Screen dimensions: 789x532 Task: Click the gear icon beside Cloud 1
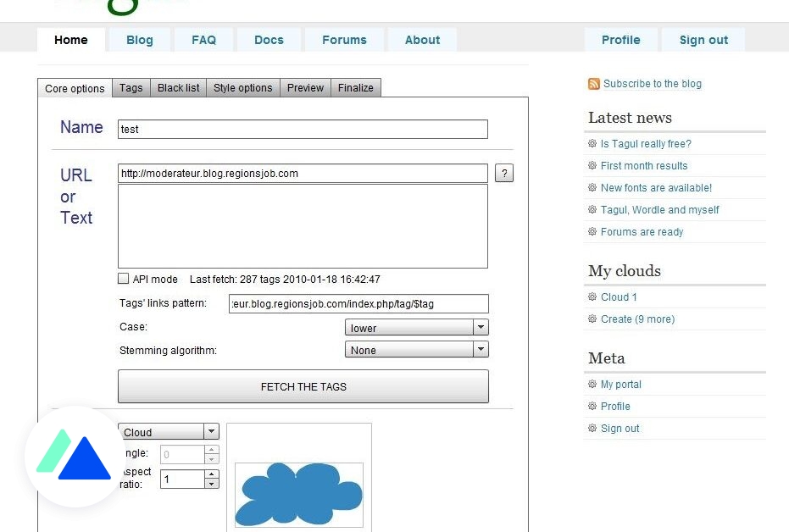coord(592,296)
